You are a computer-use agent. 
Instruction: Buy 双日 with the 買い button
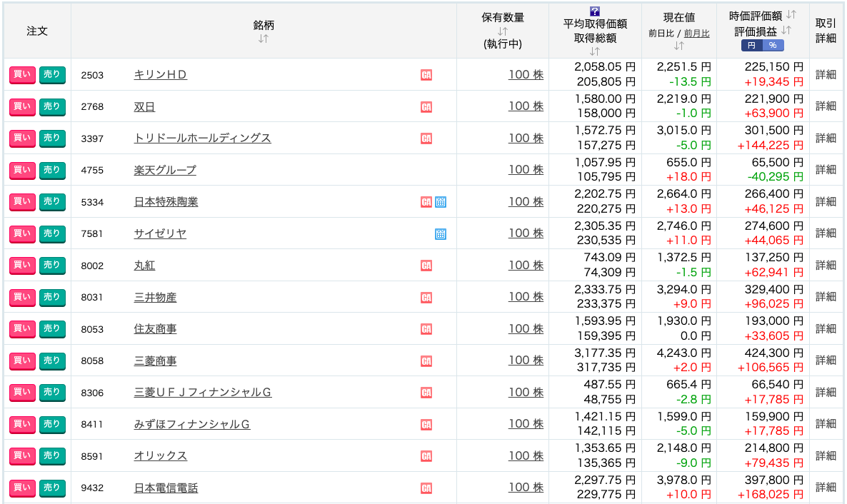[x=22, y=107]
